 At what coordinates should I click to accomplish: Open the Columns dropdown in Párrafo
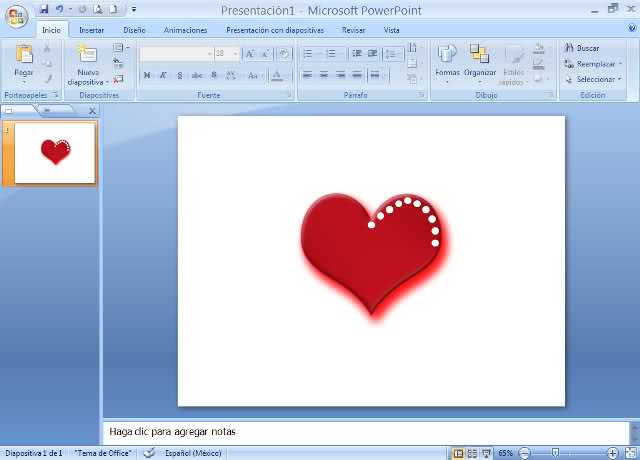coord(378,75)
